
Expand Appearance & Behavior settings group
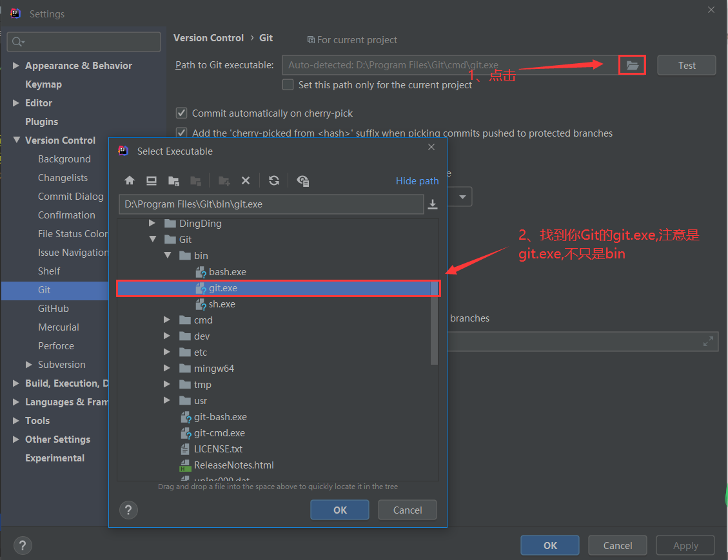coord(15,66)
